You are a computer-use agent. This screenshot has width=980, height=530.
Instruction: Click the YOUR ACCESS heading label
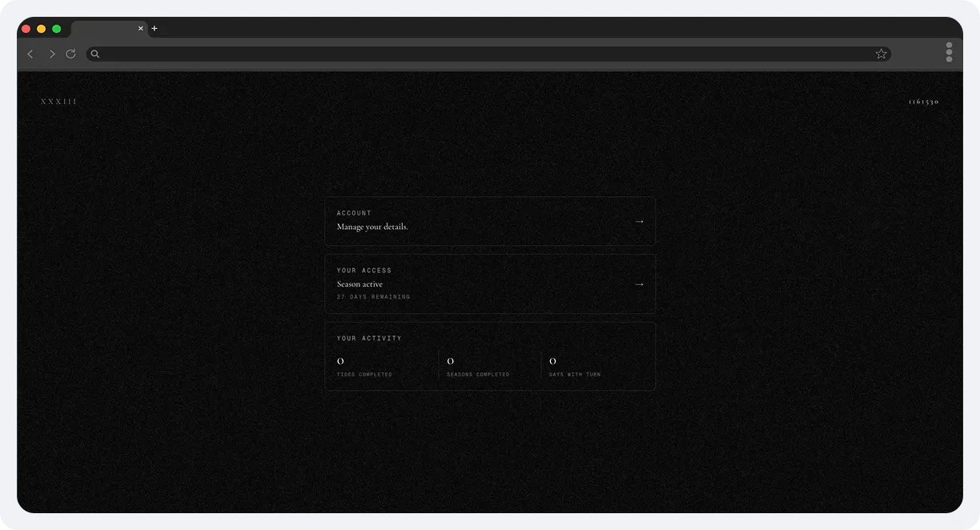coord(364,271)
